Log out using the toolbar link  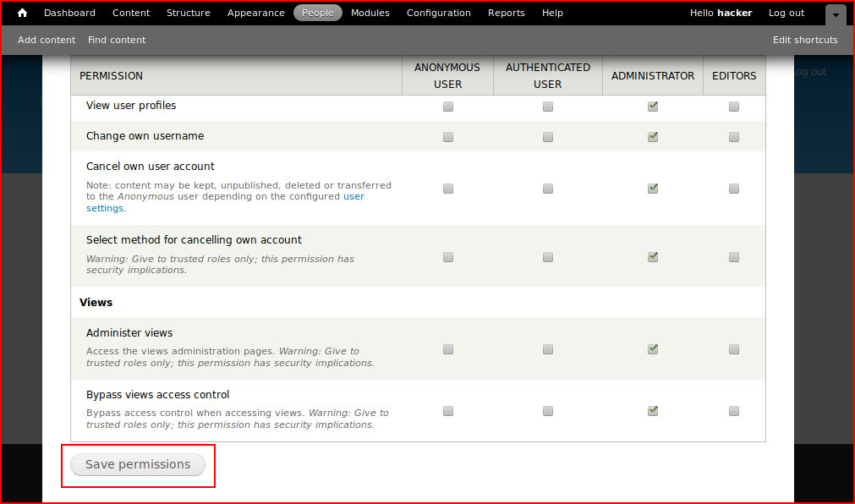point(786,13)
